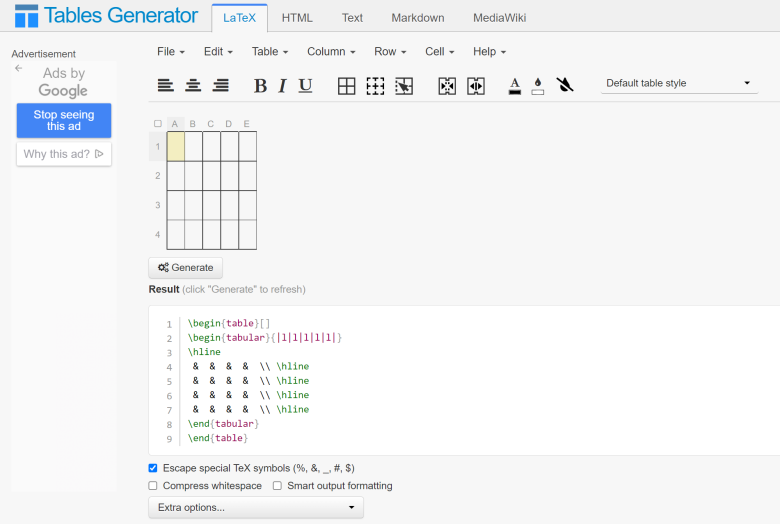The image size is (780, 524).
Task: Open the Row menu
Action: coord(390,52)
